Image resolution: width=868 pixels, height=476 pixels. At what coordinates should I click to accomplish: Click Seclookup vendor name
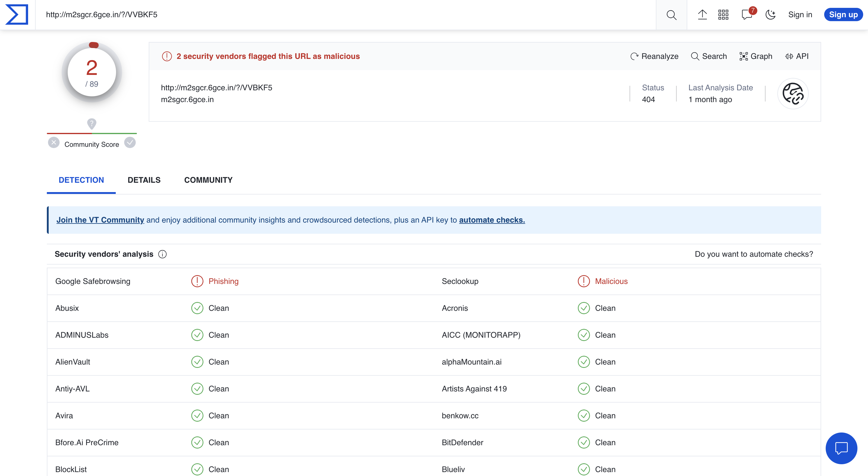(460, 281)
